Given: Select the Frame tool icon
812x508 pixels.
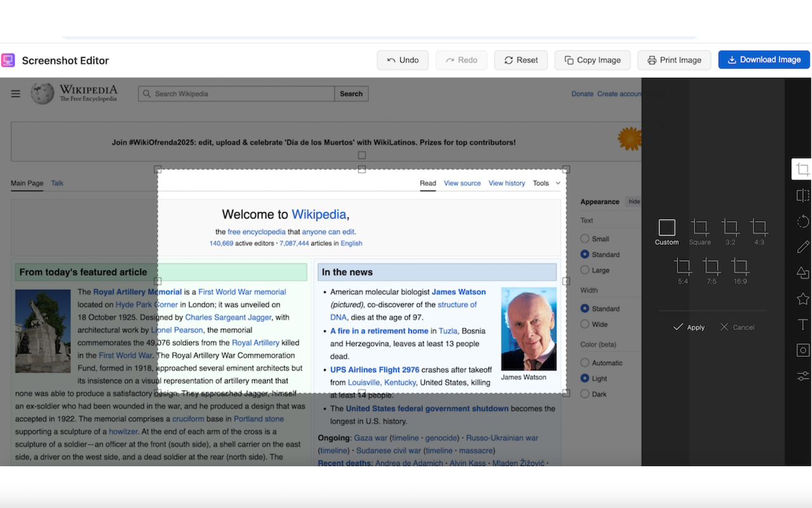Looking at the screenshot, I should (802, 351).
